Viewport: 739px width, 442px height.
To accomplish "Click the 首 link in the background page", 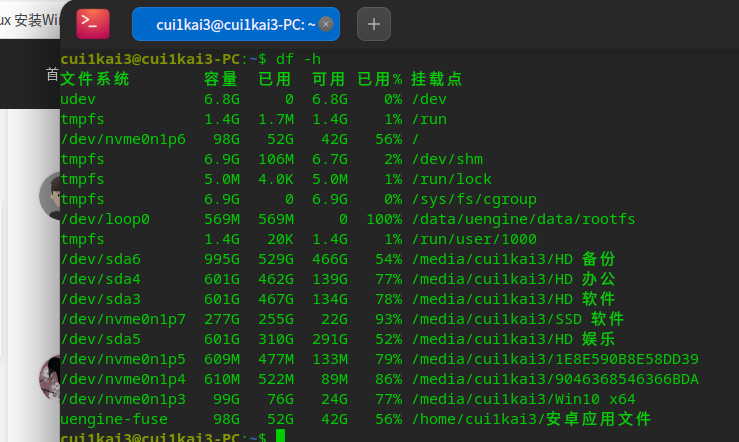I will pos(52,74).
